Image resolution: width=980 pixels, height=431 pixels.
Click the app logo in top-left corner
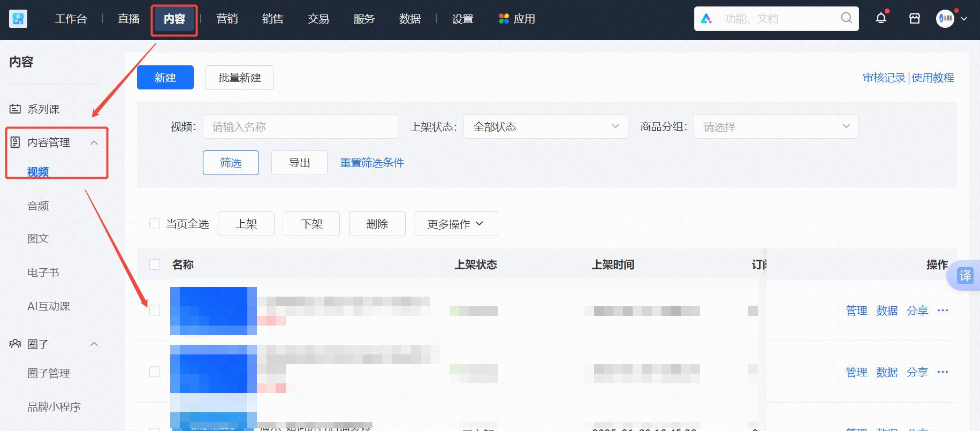pos(18,19)
